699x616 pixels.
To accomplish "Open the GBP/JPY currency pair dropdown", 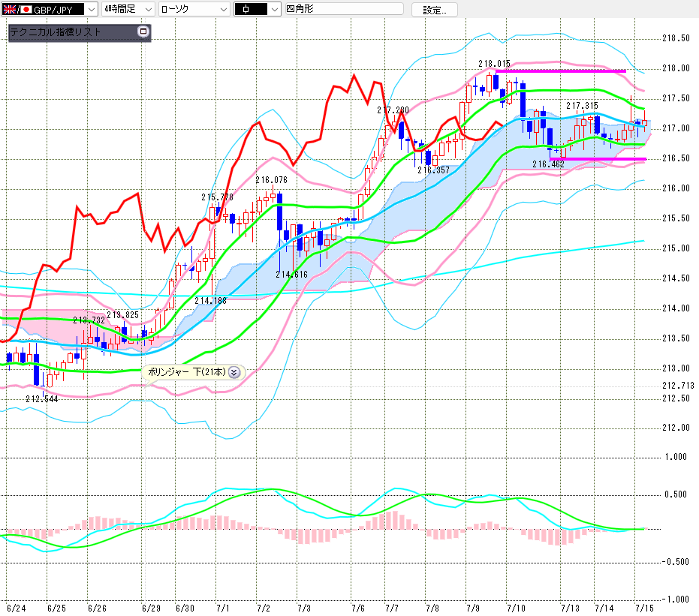I will (x=92, y=9).
